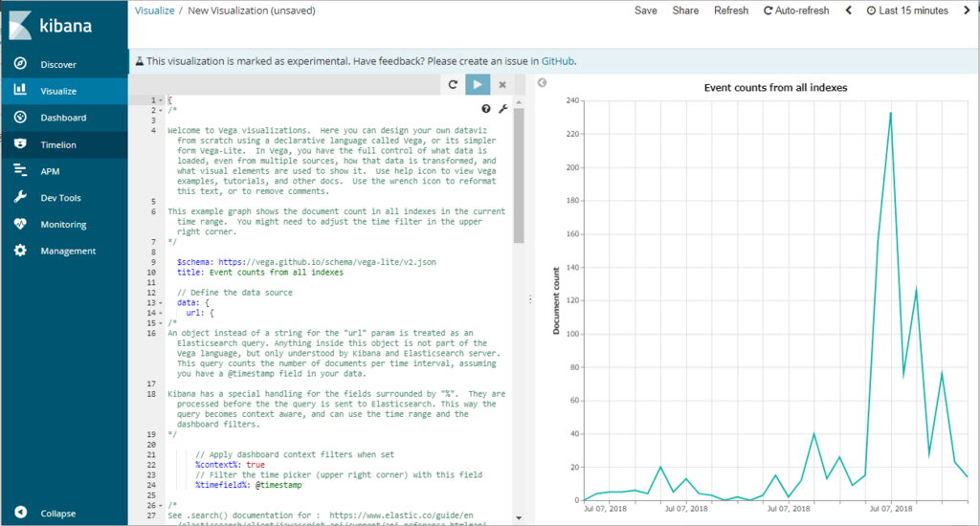Click the '%timefield%: @timestamp' line
This screenshot has height=526, width=980.
(248, 485)
